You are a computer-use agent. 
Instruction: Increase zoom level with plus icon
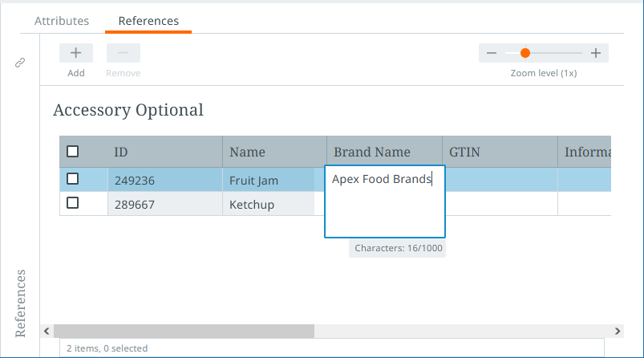point(596,53)
